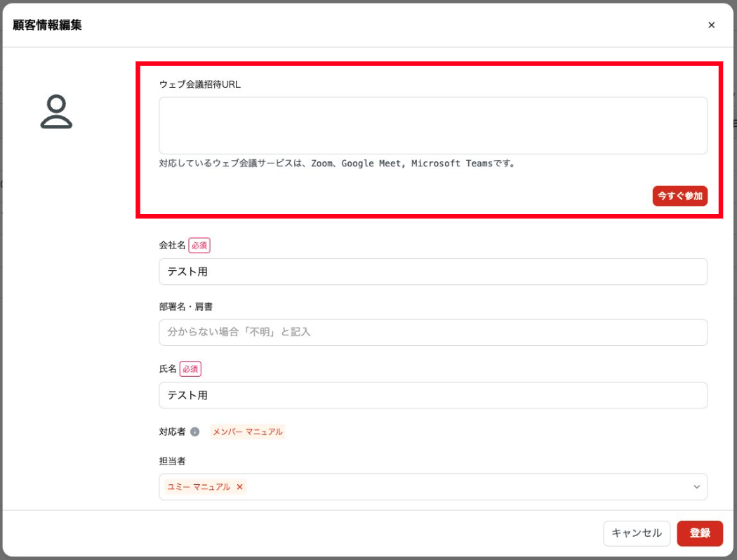Click the 今すぐ参加 button
Screen dimensions: 737x560
679,196
